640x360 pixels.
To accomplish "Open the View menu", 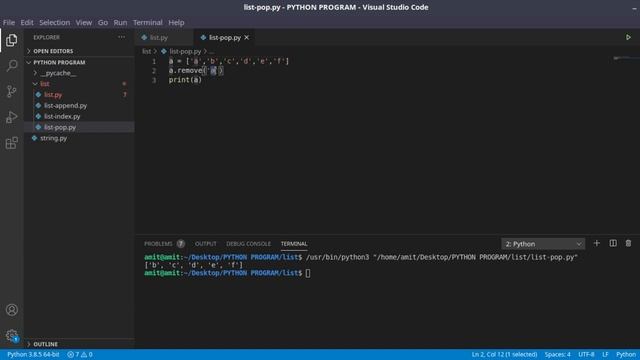I will 84,22.
